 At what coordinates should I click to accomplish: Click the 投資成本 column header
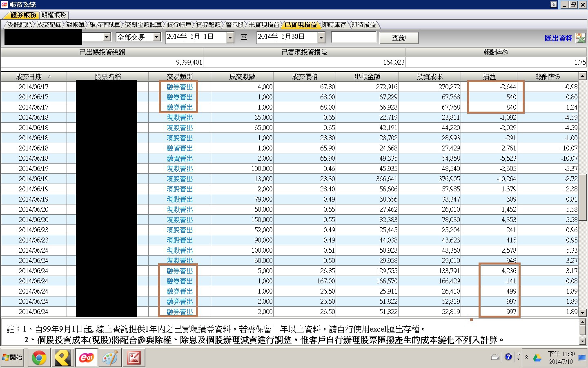pos(430,76)
